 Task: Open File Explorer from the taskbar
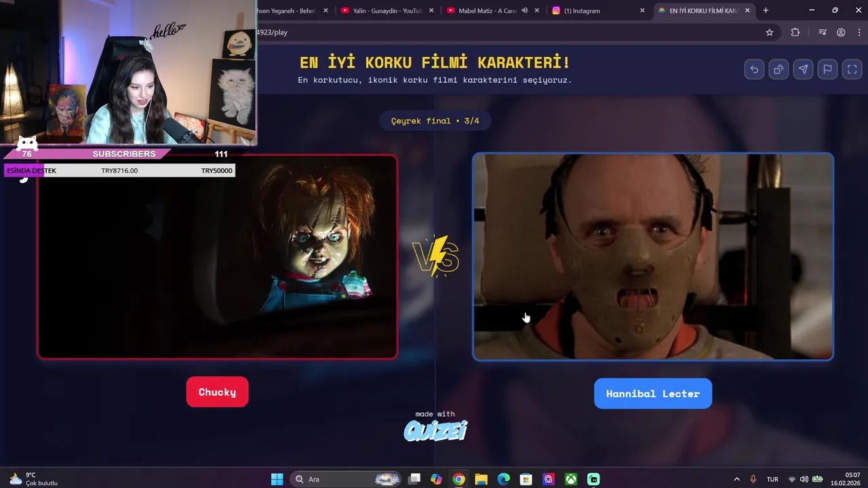481,479
